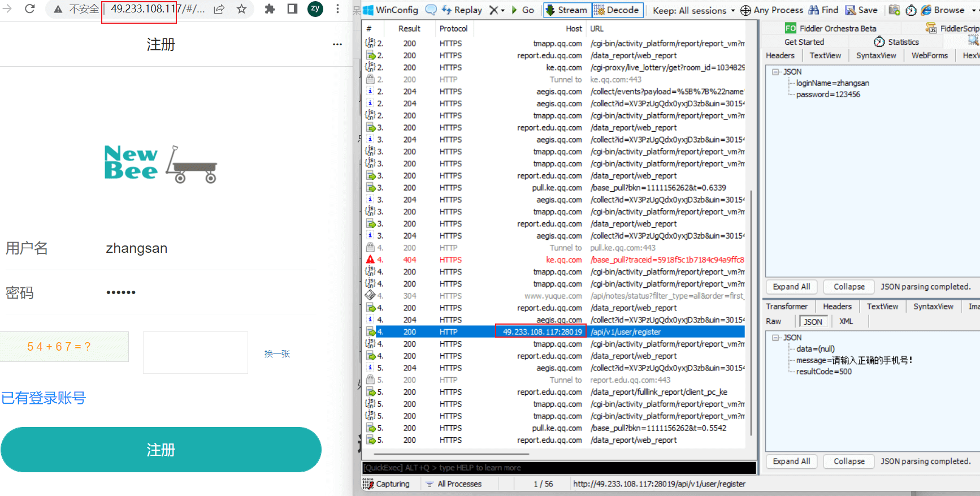Sort sessions by Protocol column header
Viewport: 980px width, 496px height.
pos(453,29)
